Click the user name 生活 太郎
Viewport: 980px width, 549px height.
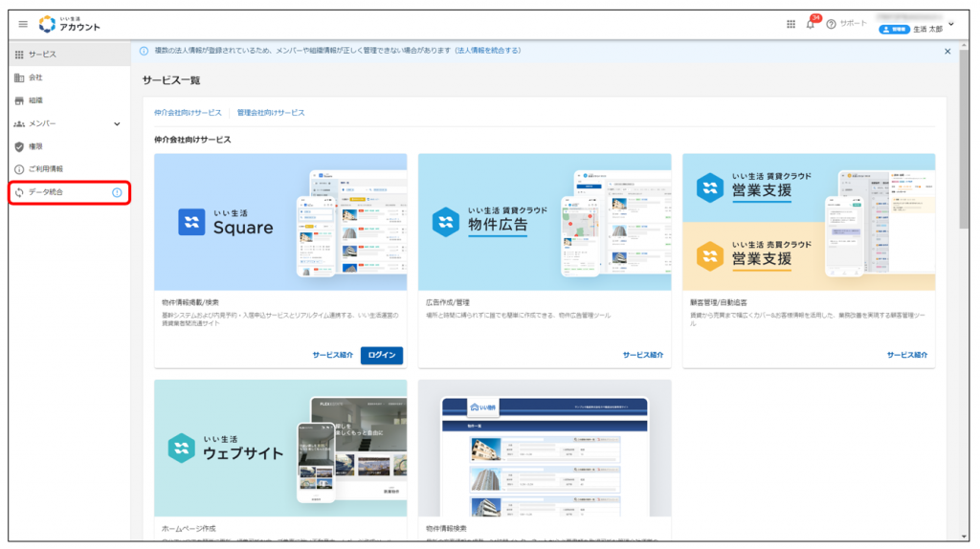[927, 30]
